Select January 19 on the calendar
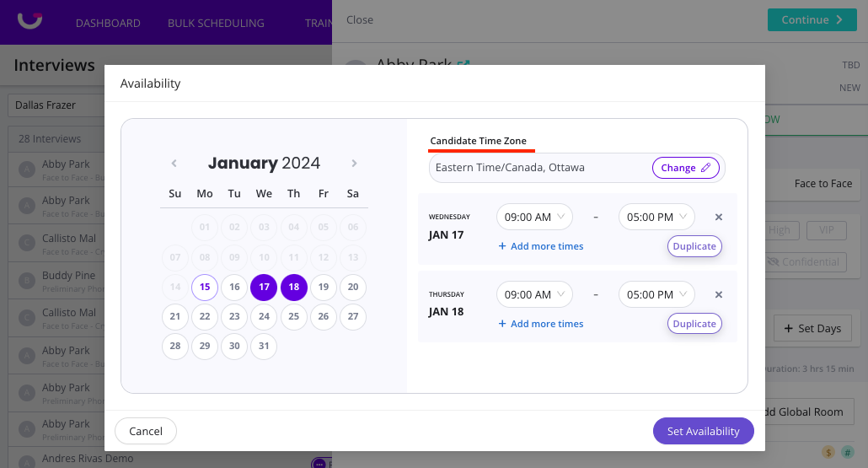The image size is (868, 468). point(324,287)
